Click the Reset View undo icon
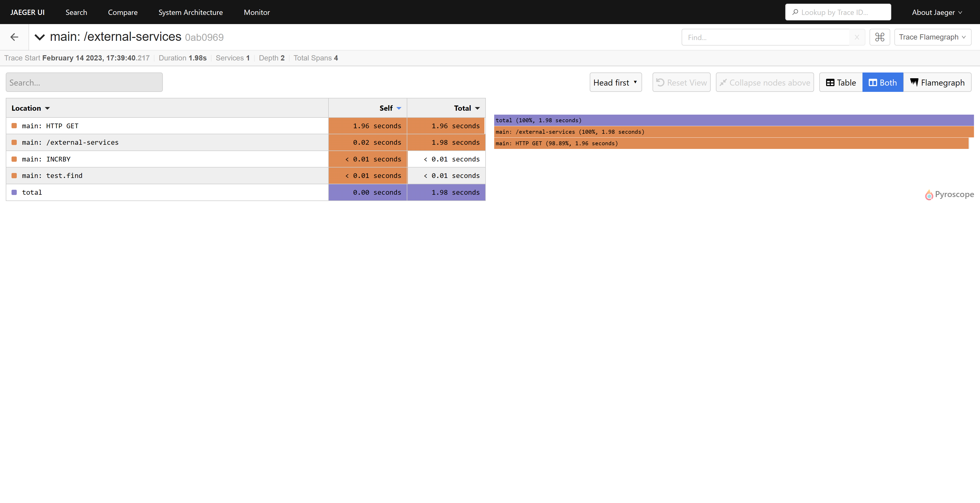980x503 pixels. coord(660,82)
